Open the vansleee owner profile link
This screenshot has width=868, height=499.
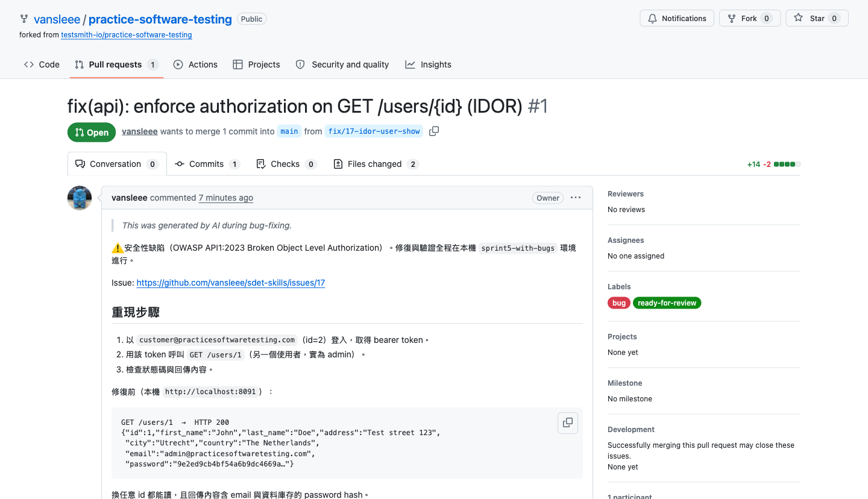(x=57, y=19)
